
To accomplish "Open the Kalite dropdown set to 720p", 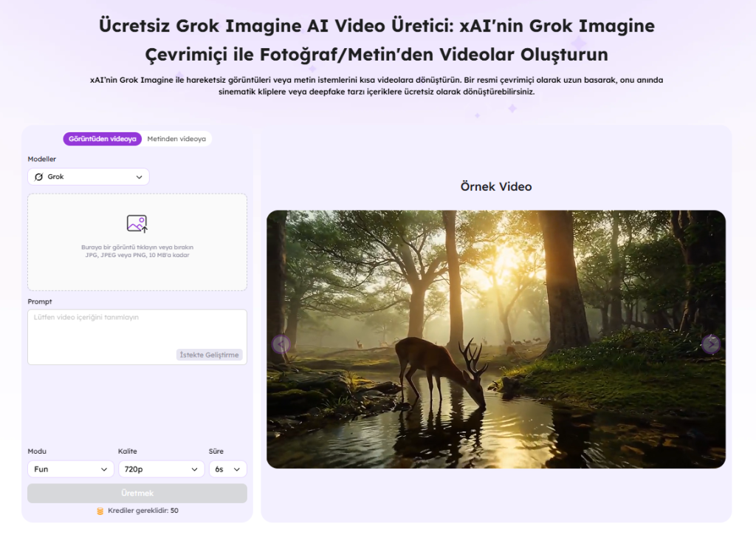I will [x=161, y=468].
